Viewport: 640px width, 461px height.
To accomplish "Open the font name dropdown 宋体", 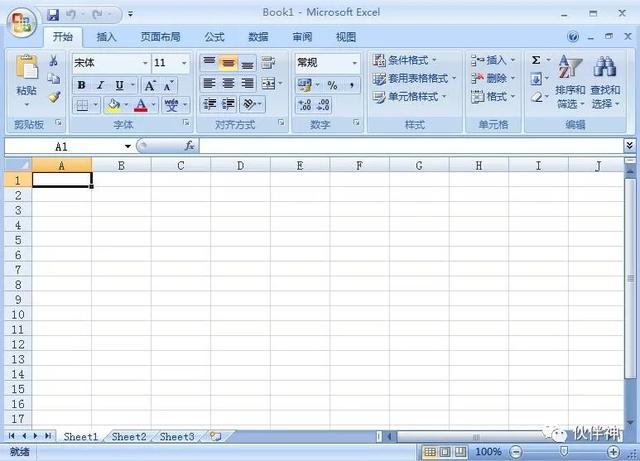I will pos(144,63).
